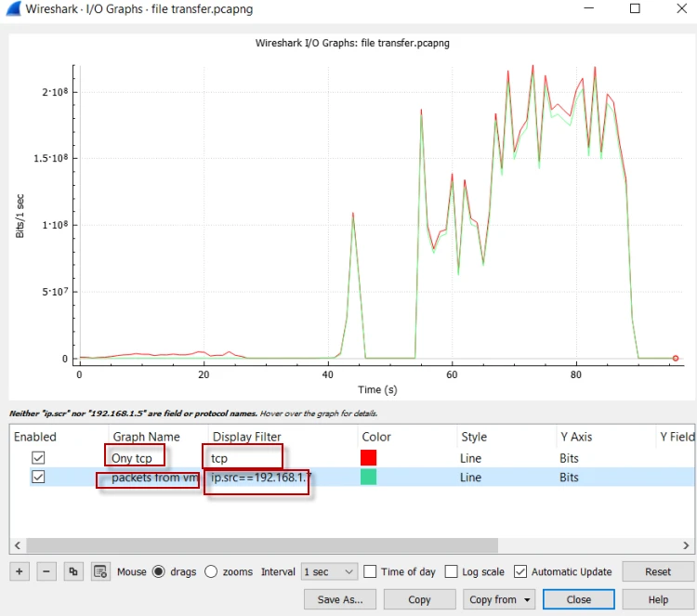Disable the Ony tcp graph checkbox
The height and width of the screenshot is (616, 697).
[x=38, y=457]
